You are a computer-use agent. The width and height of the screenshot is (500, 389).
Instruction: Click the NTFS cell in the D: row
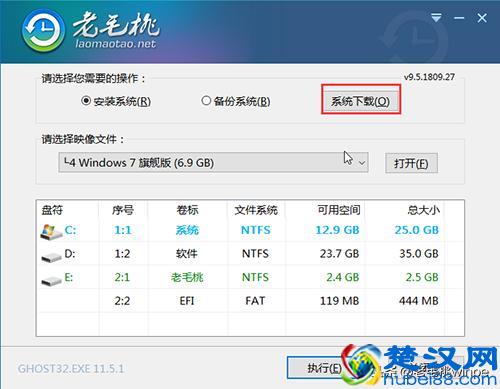pos(255,254)
